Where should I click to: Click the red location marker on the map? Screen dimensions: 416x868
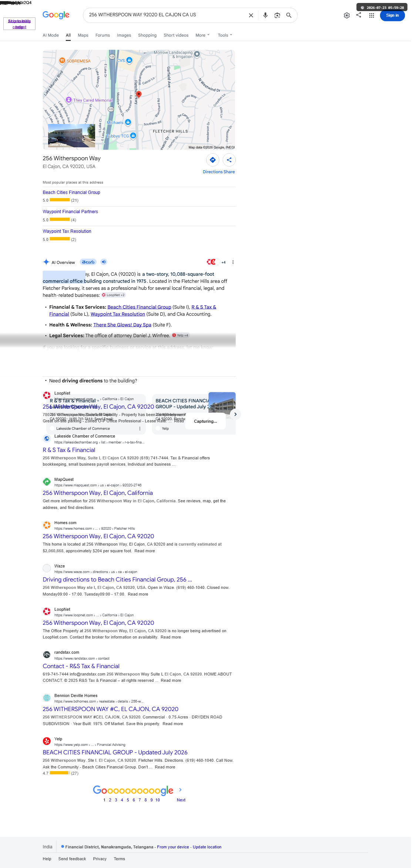click(139, 95)
